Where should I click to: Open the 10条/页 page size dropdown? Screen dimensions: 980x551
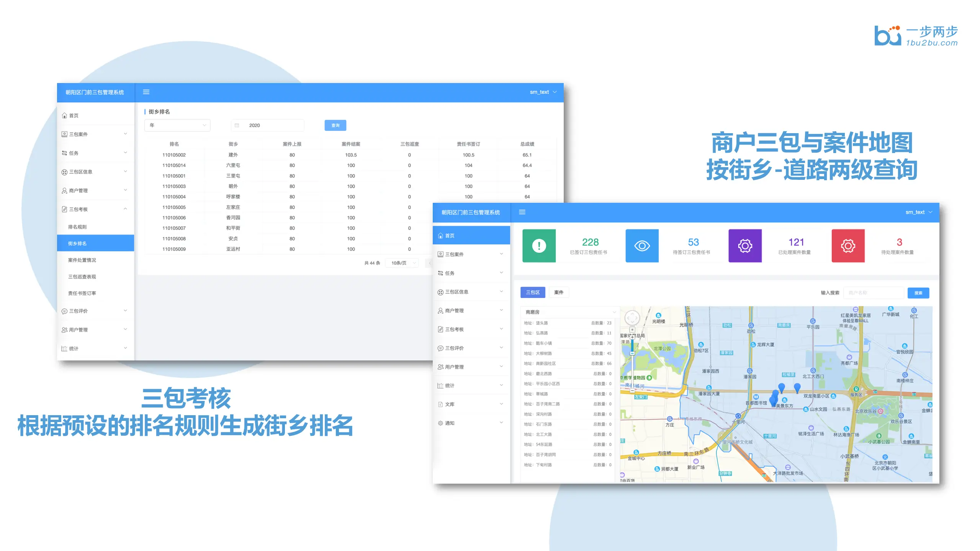[x=403, y=263]
